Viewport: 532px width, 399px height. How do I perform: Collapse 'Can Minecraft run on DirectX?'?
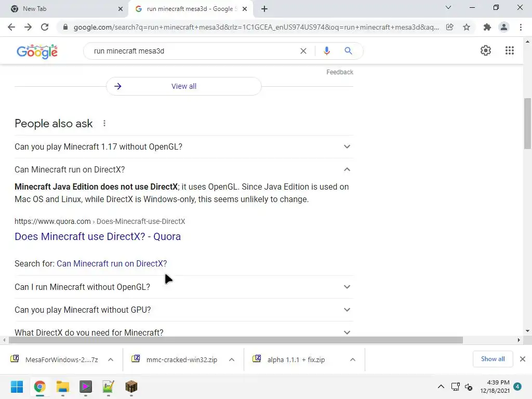pyautogui.click(x=183, y=169)
